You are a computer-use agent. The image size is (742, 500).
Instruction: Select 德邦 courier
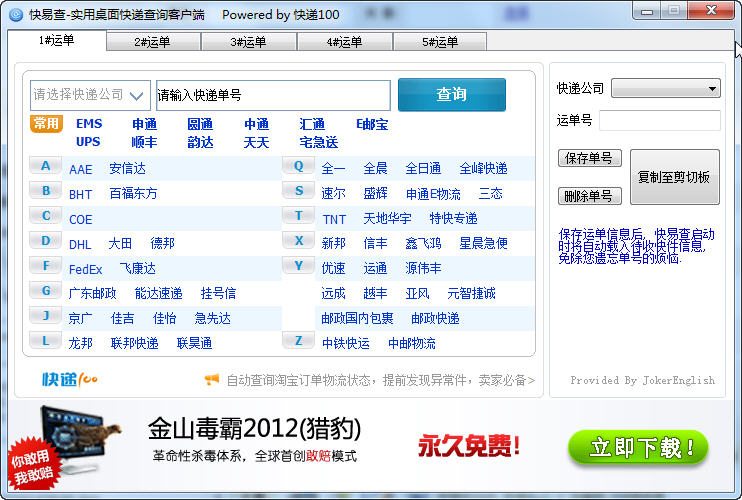(x=162, y=243)
